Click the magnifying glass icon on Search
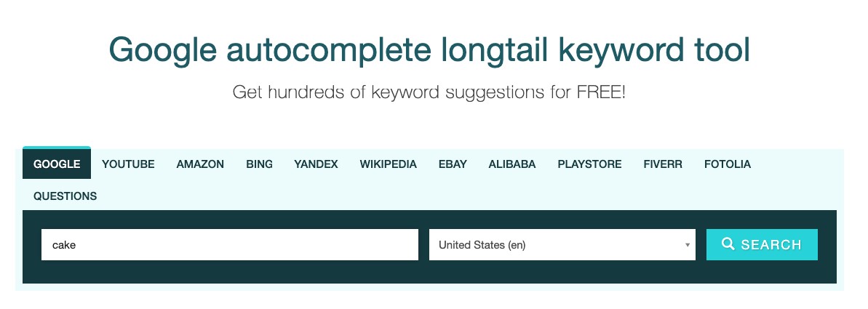868x309 pixels. (728, 244)
